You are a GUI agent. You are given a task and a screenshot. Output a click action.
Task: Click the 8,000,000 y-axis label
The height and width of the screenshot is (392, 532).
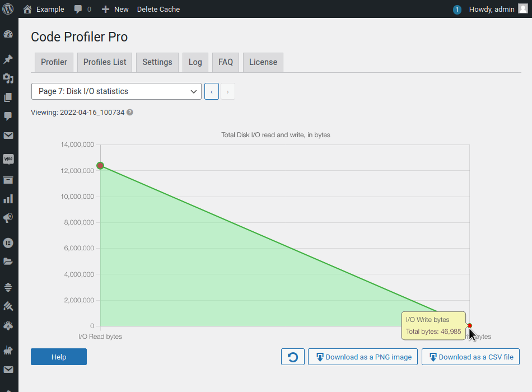[79, 222]
